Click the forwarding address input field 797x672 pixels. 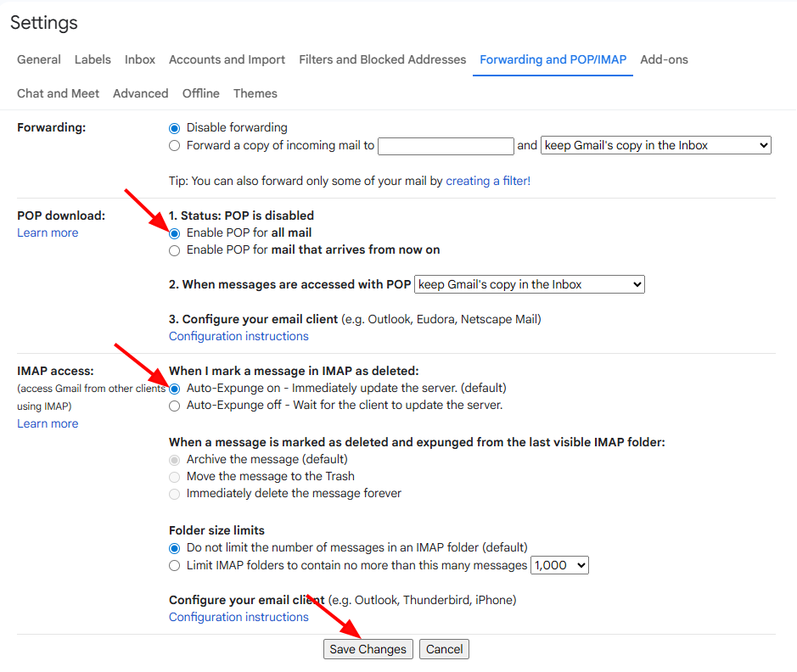coord(446,146)
